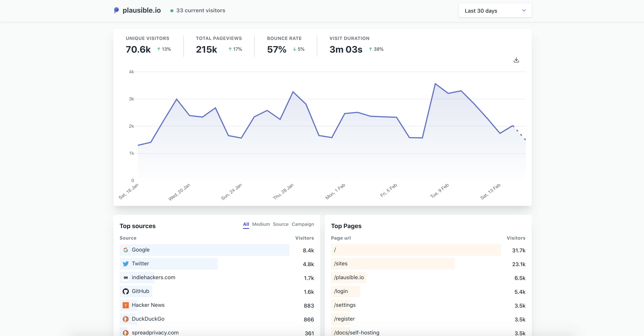Click the Top sources heading
The height and width of the screenshot is (336, 644).
click(137, 226)
